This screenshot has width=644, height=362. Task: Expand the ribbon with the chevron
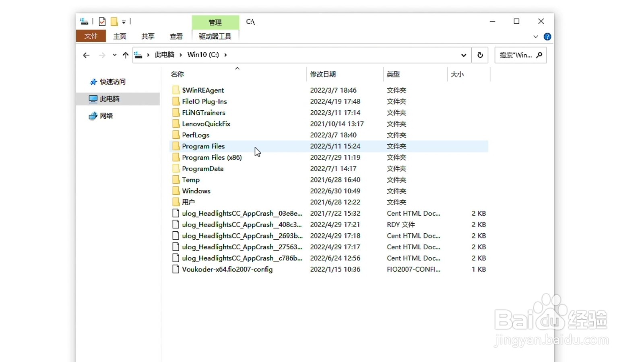(x=536, y=37)
